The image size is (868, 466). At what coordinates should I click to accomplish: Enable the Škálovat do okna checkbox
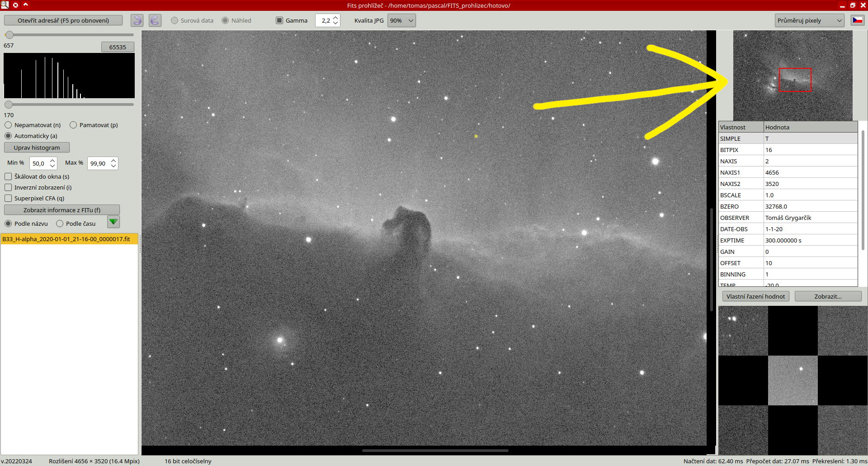click(8, 176)
